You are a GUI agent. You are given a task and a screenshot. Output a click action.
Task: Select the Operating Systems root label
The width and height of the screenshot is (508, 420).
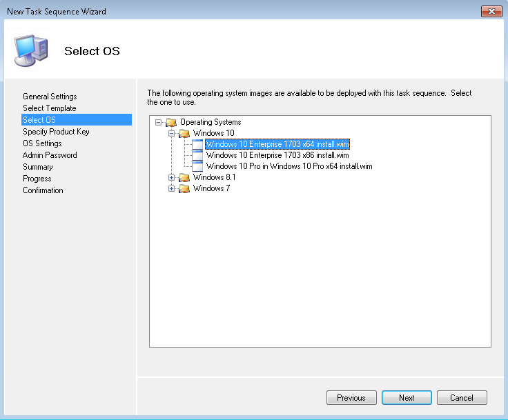211,122
